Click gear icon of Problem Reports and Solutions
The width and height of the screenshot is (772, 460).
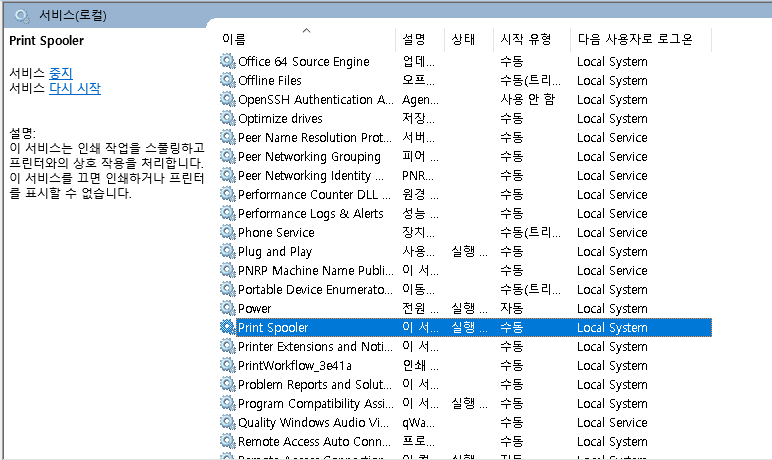pyautogui.click(x=227, y=384)
